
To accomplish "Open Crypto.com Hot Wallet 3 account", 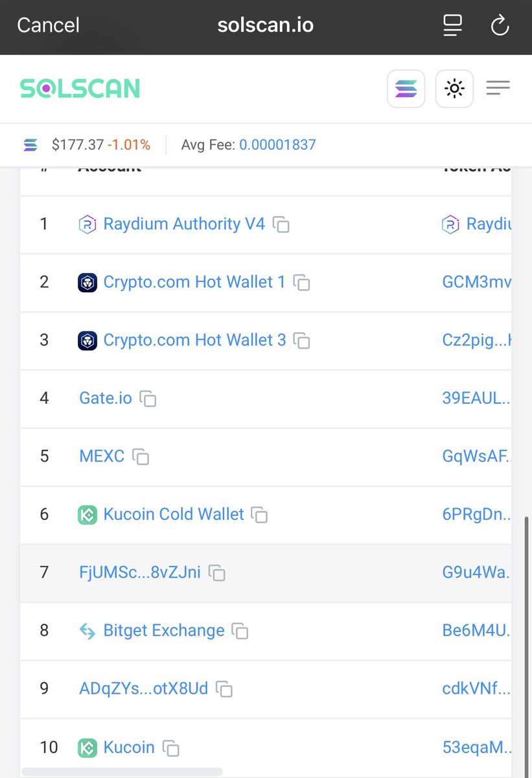I will pos(194,340).
